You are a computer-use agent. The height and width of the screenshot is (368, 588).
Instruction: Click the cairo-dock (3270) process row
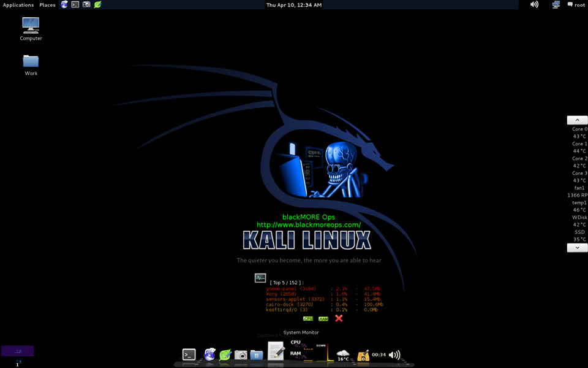point(325,305)
